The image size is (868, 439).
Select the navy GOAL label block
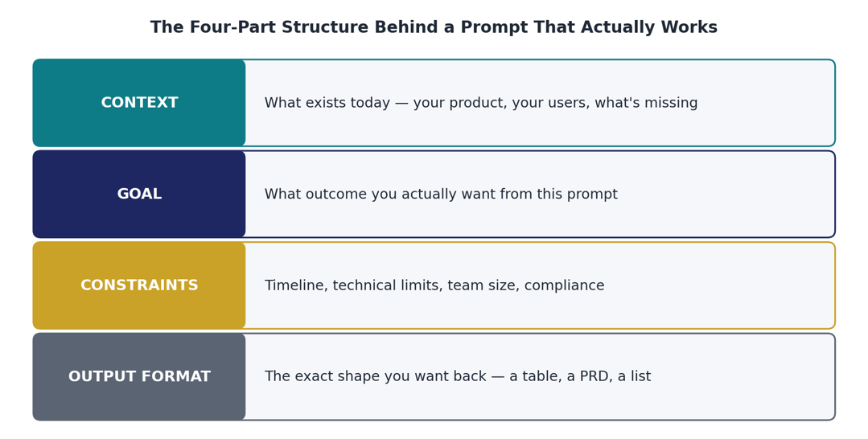139,195
